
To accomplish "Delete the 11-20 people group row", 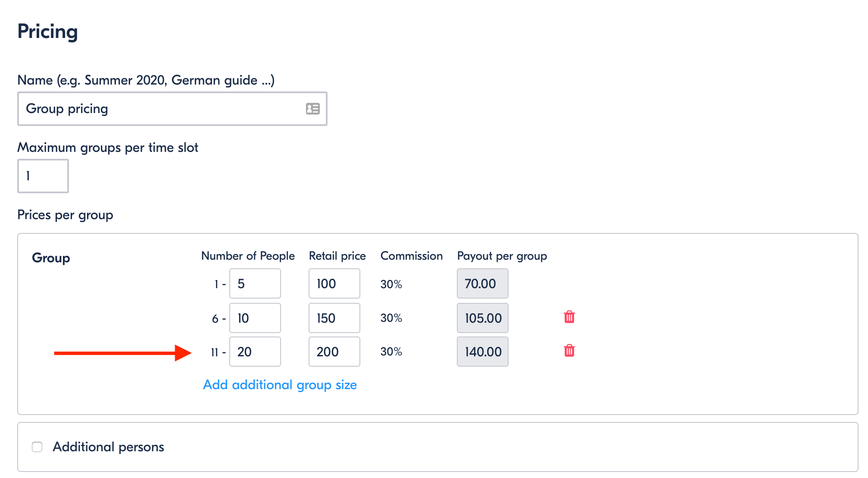I will click(569, 351).
